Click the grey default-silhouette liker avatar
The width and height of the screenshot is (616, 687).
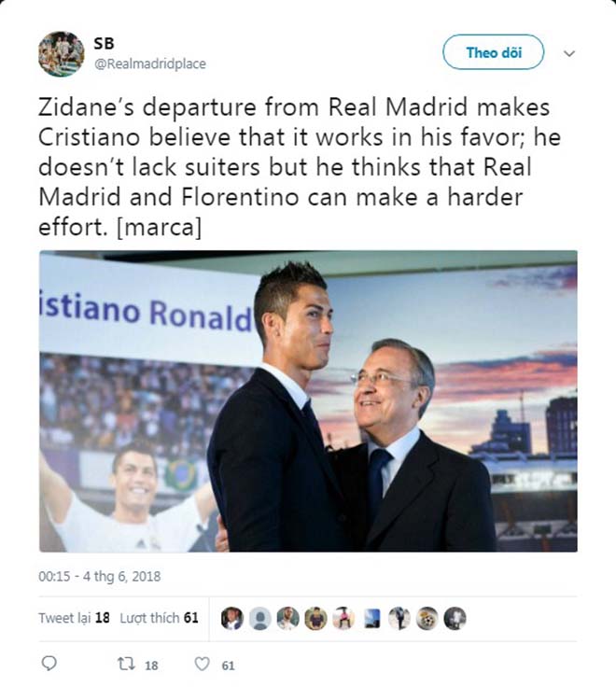pyautogui.click(x=260, y=618)
